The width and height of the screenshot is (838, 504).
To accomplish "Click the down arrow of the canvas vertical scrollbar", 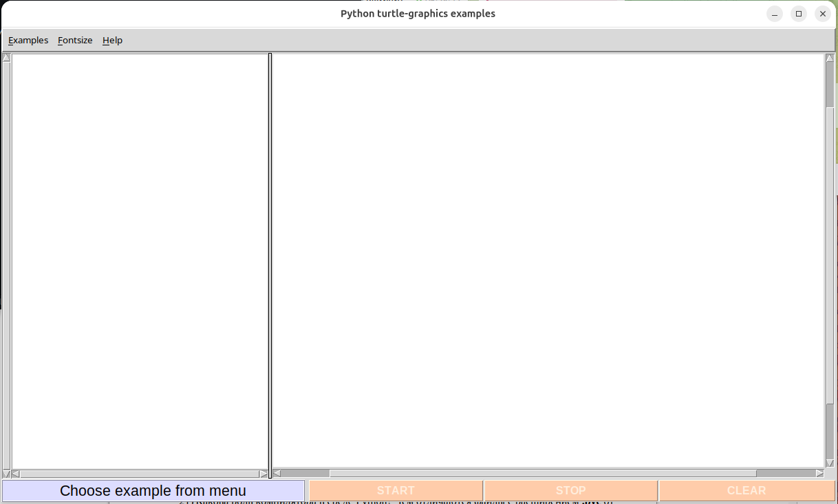I will click(830, 463).
